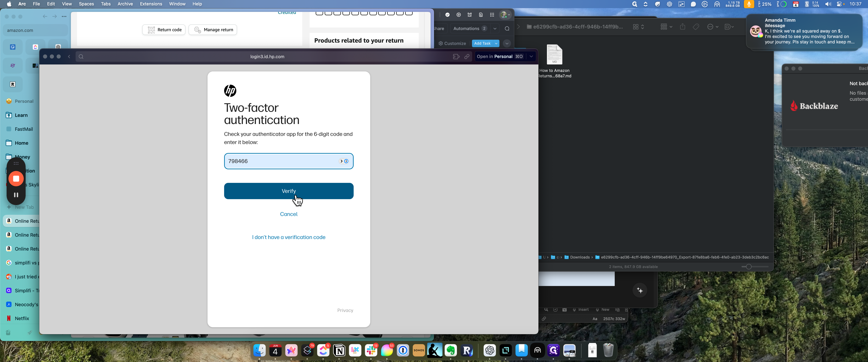
Task: Open the Personal space label in sidebar
Action: (x=24, y=101)
